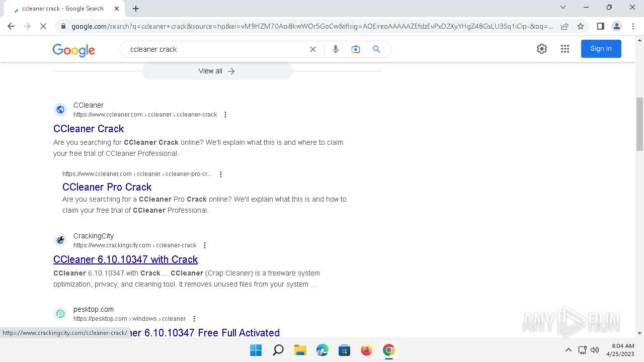Screen dimensions: 644x362
Task: Click the ccleaner.com ccleaner-crack URL text
Action: pos(145,115)
